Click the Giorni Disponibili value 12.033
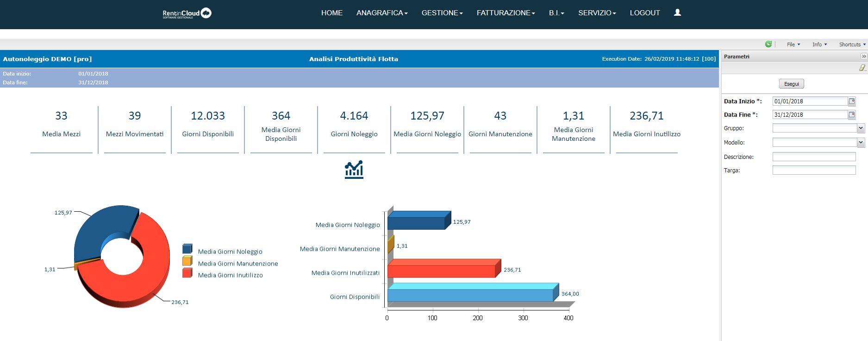The image size is (868, 341). [208, 116]
